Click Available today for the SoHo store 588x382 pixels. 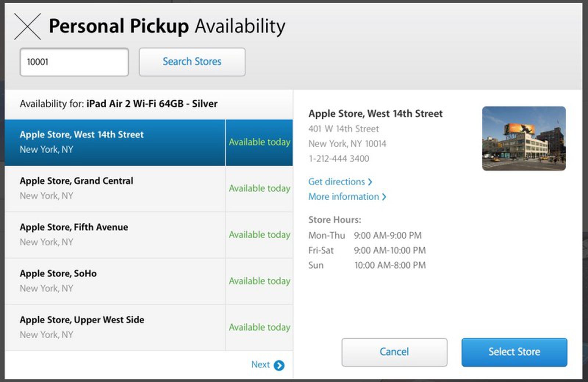pos(259,281)
